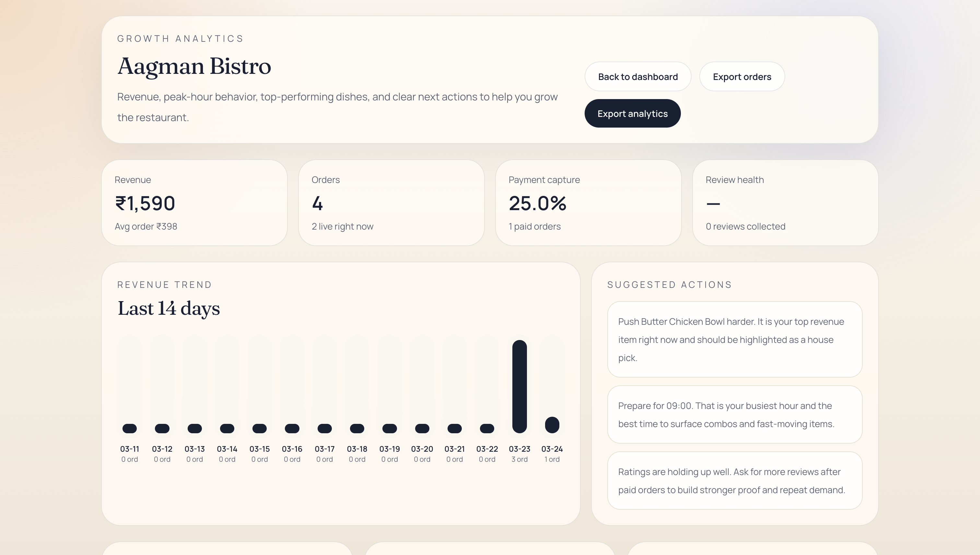
Task: Open the Revenue stat card
Action: point(194,202)
